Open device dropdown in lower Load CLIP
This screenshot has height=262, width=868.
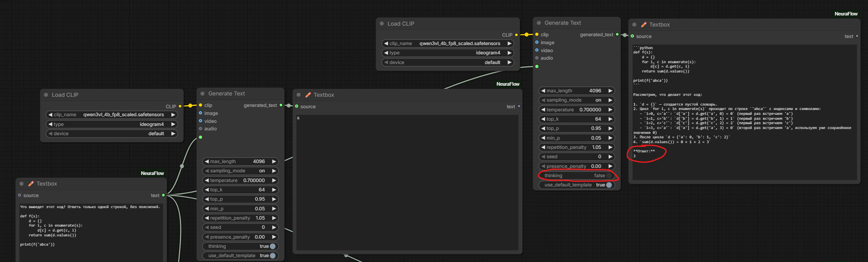coord(112,133)
